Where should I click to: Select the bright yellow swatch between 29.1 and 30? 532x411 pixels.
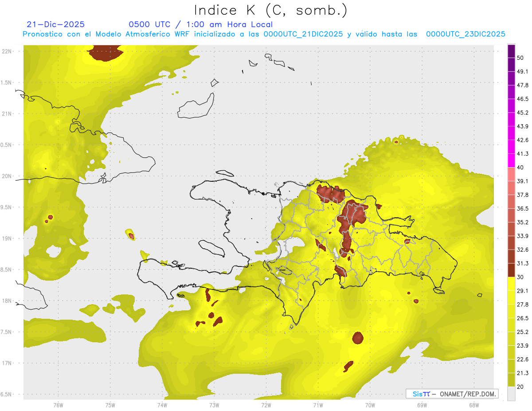(511, 284)
